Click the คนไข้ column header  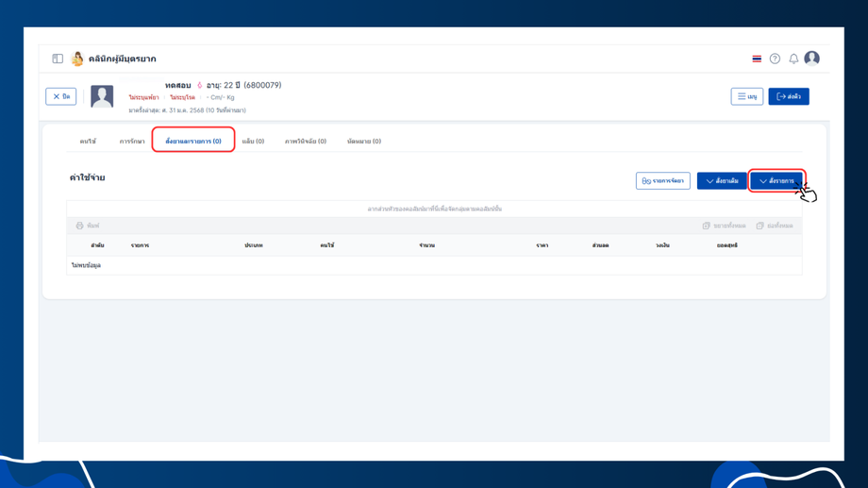point(327,244)
